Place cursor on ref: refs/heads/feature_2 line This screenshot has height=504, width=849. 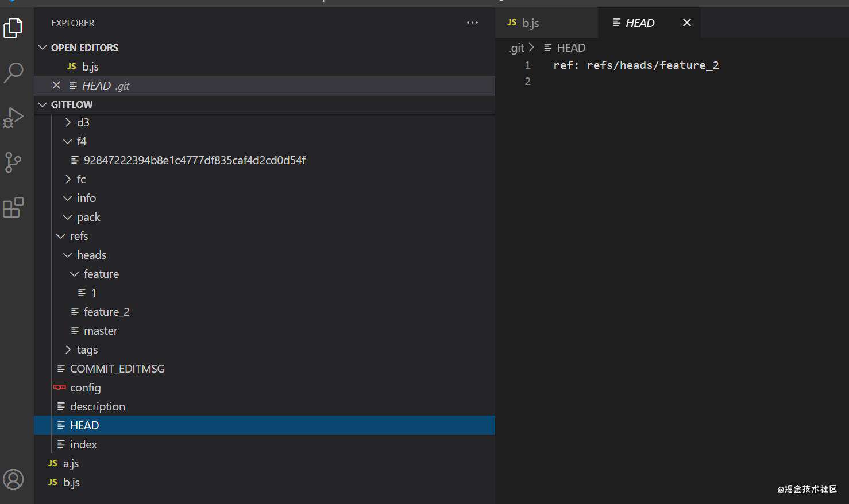pyautogui.click(x=636, y=65)
